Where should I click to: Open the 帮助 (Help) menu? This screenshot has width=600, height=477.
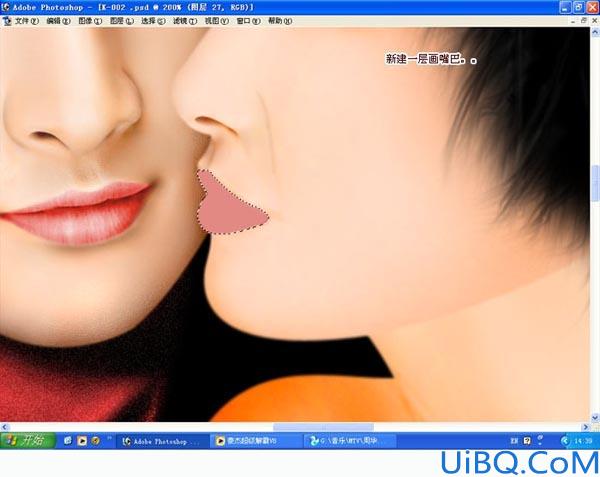point(280,21)
